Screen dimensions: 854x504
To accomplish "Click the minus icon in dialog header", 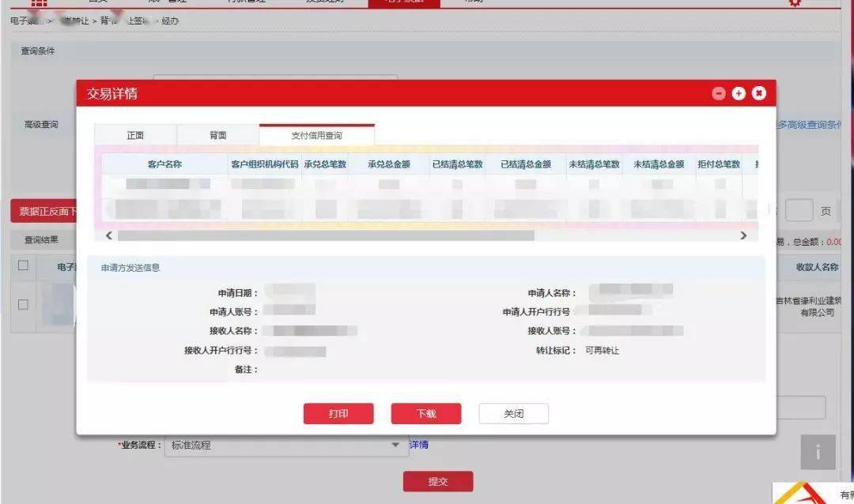I will coord(718,94).
